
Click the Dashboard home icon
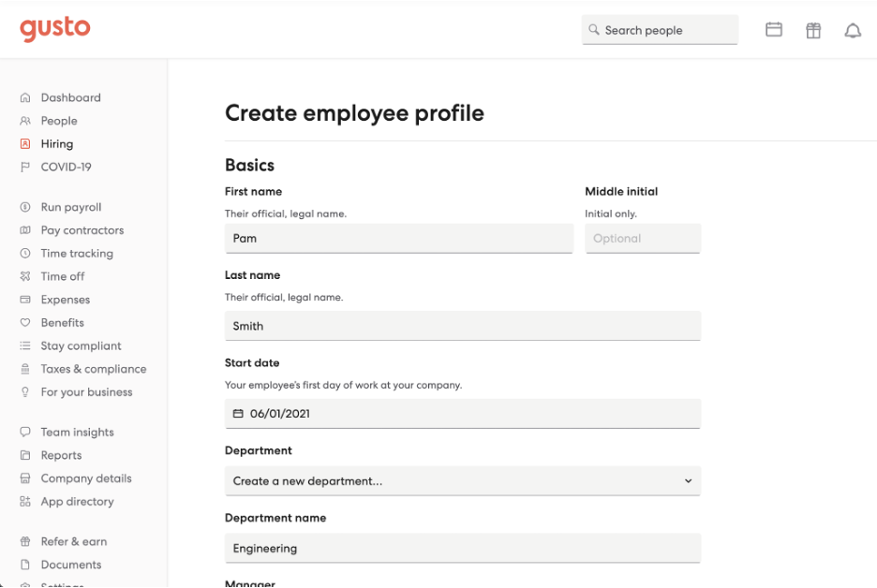point(25,97)
